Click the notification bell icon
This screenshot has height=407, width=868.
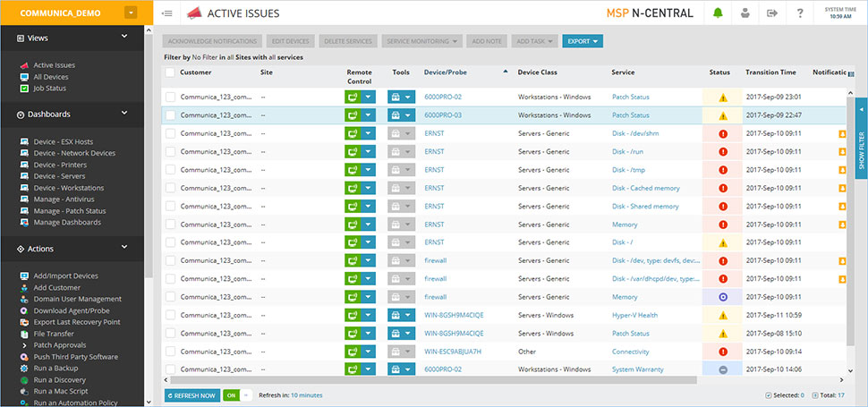(718, 13)
